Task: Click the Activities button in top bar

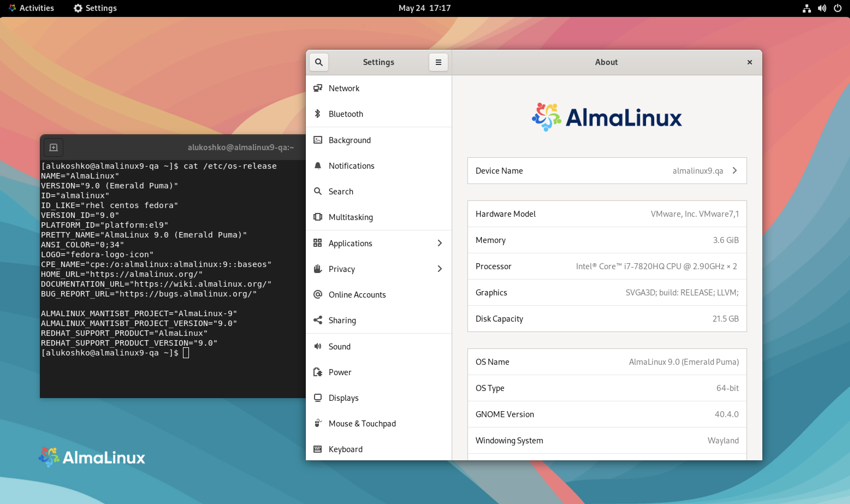Action: pos(34,8)
